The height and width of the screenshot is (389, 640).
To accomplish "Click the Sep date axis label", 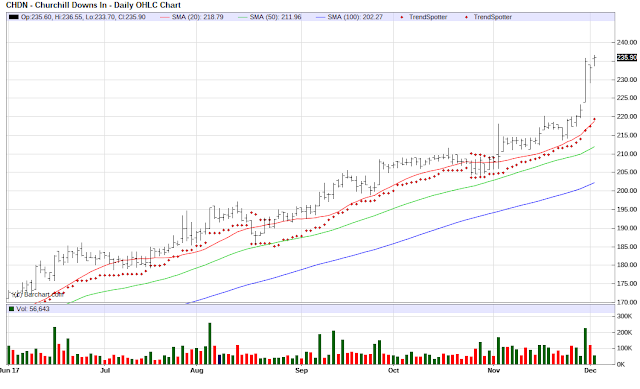I will click(301, 371).
